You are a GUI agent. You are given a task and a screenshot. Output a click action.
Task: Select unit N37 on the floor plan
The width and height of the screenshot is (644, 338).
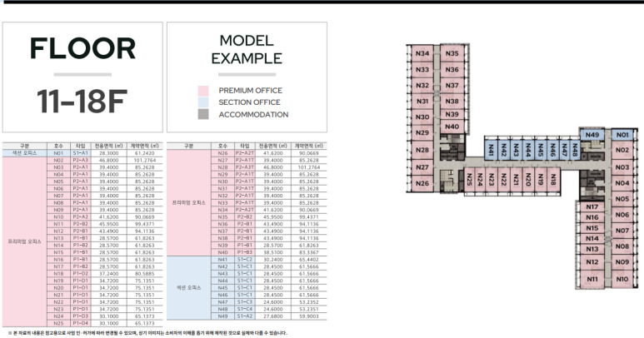click(x=452, y=85)
